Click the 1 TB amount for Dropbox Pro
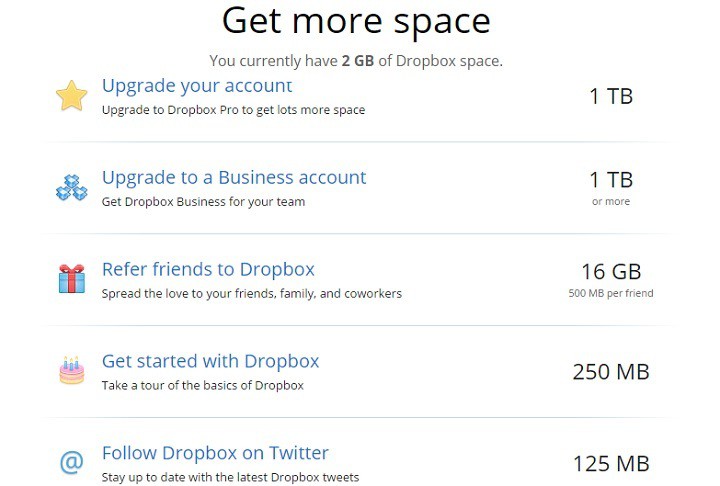 point(611,96)
